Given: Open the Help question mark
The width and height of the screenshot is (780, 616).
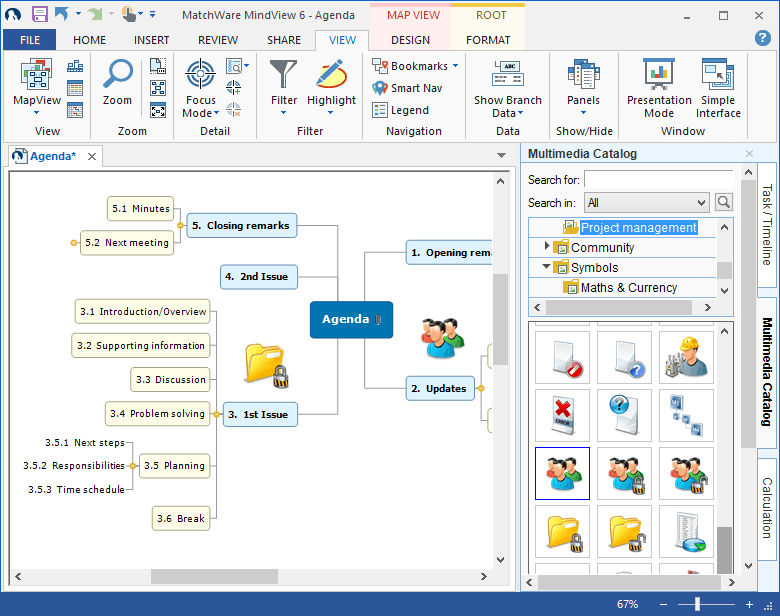Looking at the screenshot, I should [763, 38].
